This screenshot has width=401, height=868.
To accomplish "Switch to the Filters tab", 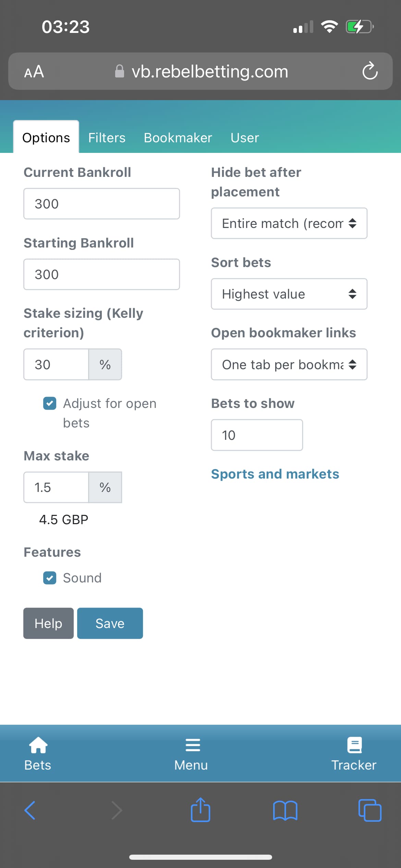I will (x=107, y=138).
